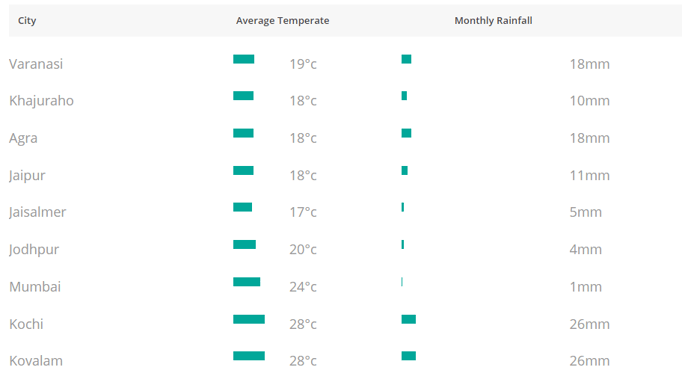
Task: Click Kovalam's rainfall bar
Action: point(408,356)
